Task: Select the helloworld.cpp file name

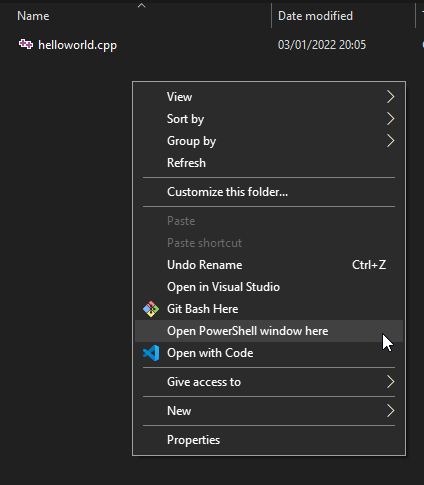Action: (78, 45)
